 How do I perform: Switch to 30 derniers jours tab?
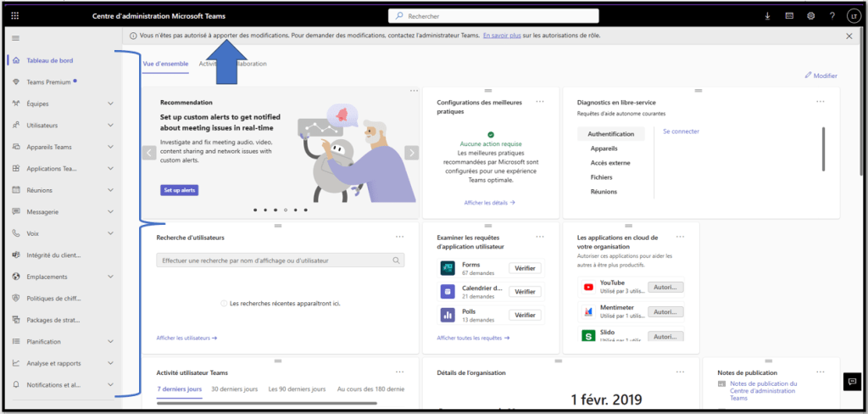point(233,389)
